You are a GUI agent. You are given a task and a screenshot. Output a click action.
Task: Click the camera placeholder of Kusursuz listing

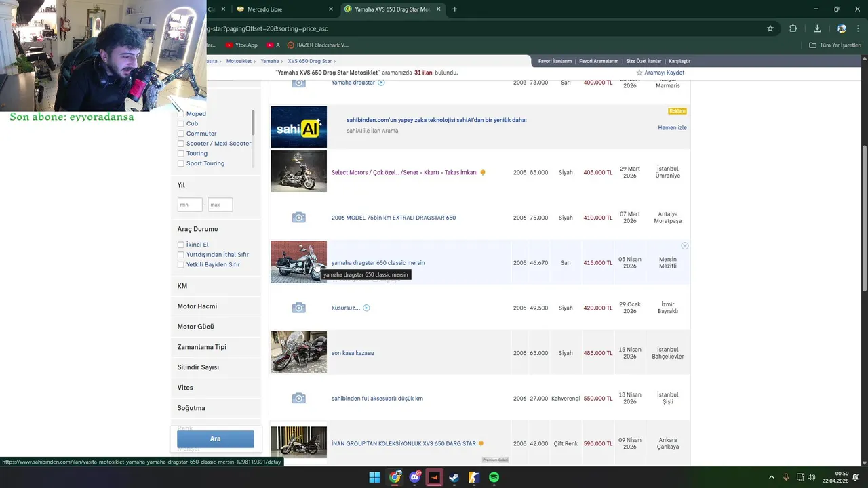298,308
